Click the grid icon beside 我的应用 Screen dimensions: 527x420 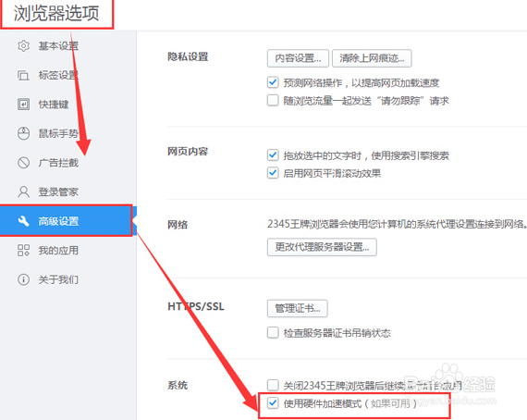point(23,250)
